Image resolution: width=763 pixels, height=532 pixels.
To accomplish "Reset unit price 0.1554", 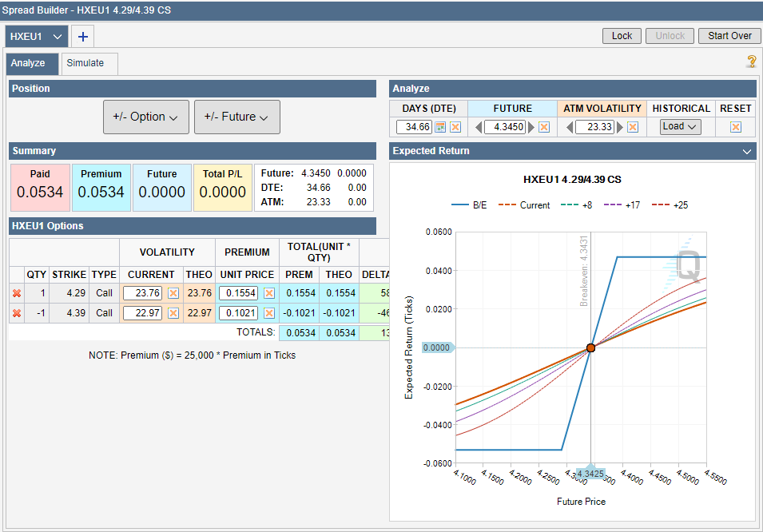I will click(269, 293).
